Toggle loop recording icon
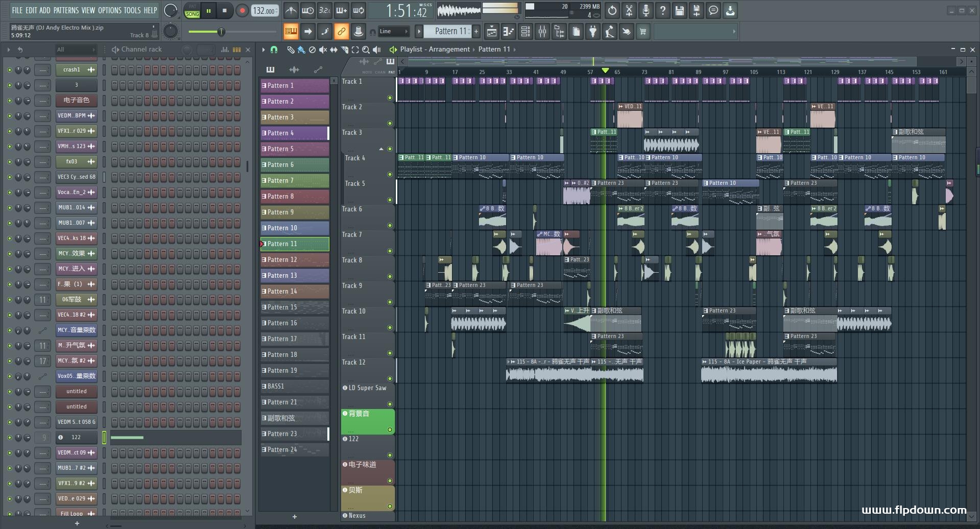Viewport: 980px width, 529px height. (358, 10)
